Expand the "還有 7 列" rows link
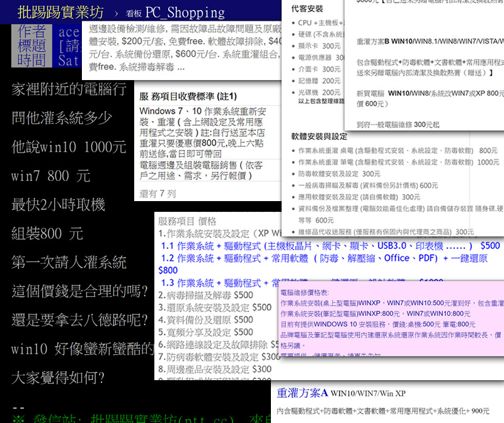Image resolution: width=504 pixels, height=423 pixels. click(x=157, y=194)
